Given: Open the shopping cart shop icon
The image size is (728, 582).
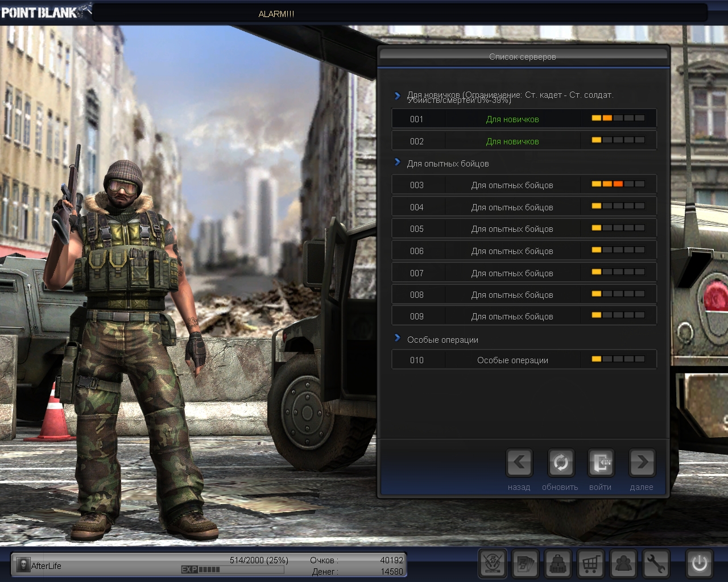Looking at the screenshot, I should [590, 564].
